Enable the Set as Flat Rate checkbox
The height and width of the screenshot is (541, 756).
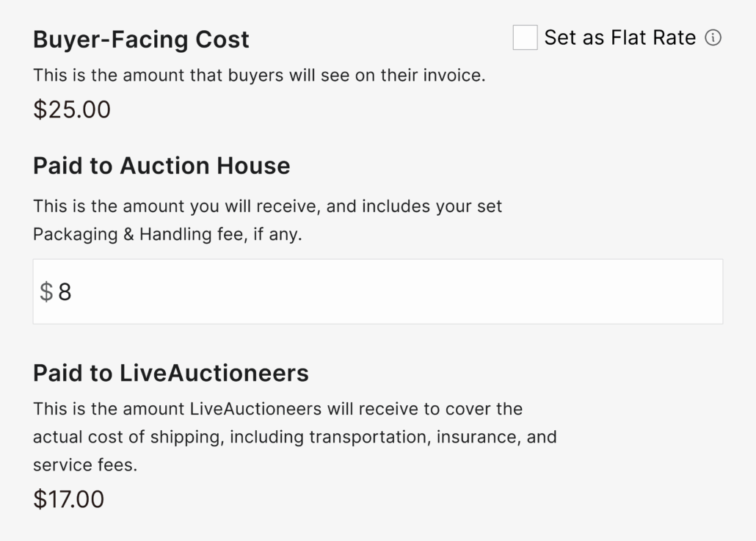(525, 37)
